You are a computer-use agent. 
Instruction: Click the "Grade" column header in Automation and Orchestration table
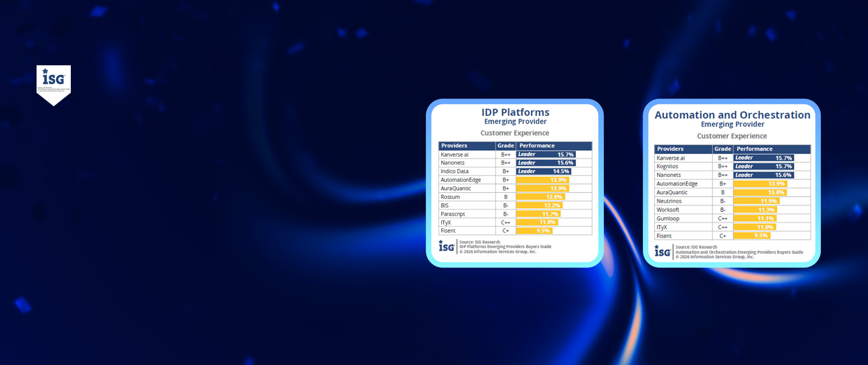(x=723, y=149)
